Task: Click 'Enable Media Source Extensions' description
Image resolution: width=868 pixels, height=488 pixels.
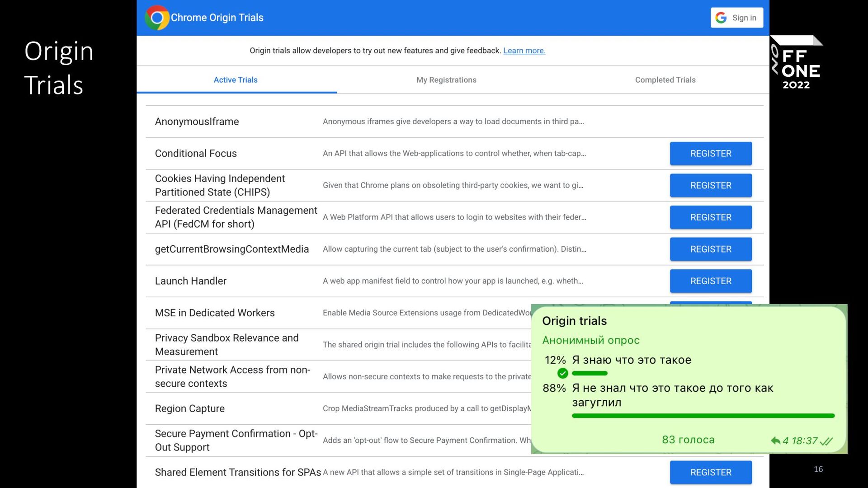Action: (x=427, y=313)
